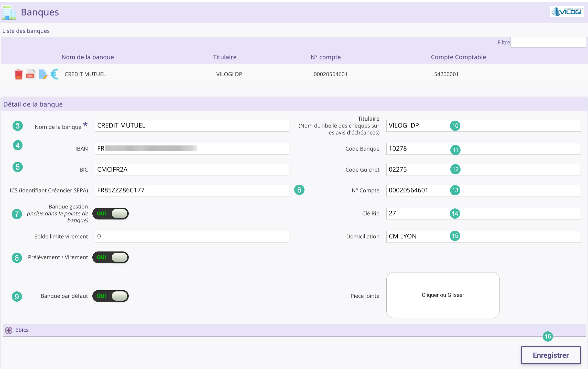This screenshot has width=588, height=369.
Task: Click the Clé Rib input field
Action: tap(483, 214)
